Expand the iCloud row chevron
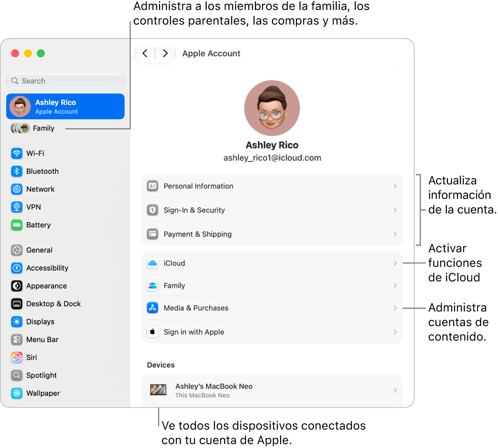 pyautogui.click(x=395, y=264)
